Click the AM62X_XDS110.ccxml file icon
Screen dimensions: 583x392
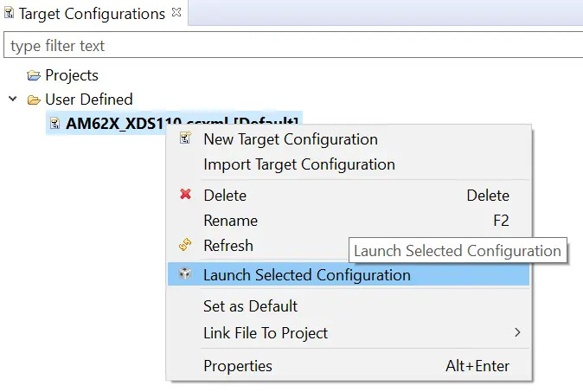pos(54,123)
